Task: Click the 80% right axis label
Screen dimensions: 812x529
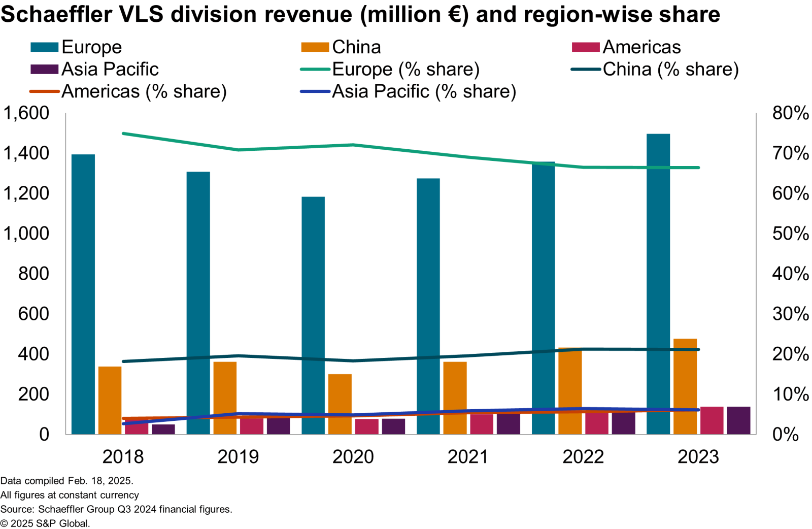Action: pyautogui.click(x=790, y=113)
